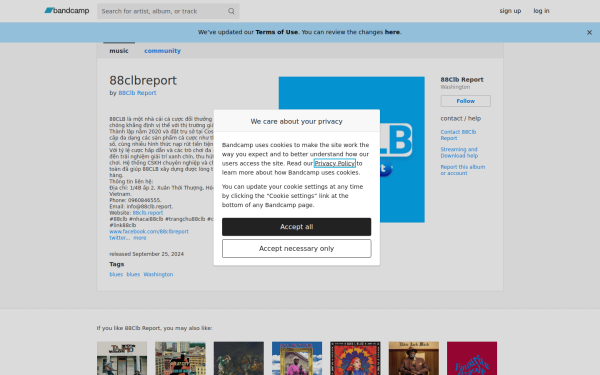Click 'If you like 88Clb Report' heading
Viewport: 600px width, 375px height.
click(154, 328)
